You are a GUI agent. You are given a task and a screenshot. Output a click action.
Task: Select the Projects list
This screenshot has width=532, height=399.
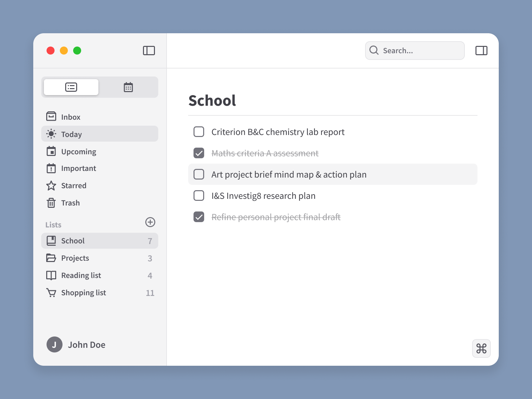click(x=100, y=258)
